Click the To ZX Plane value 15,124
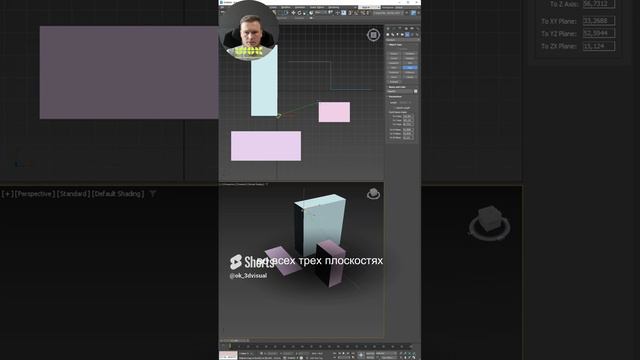The image size is (640, 360). (599, 46)
